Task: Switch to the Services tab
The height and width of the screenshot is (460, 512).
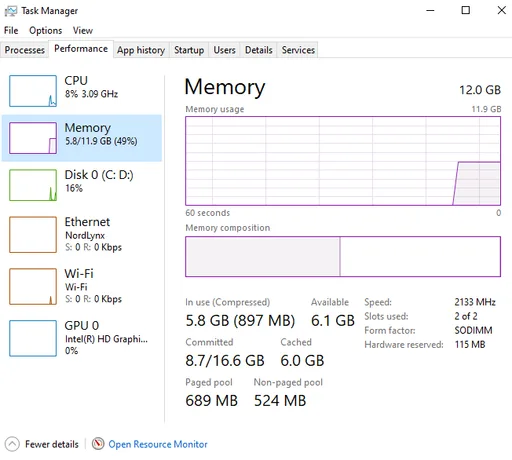Action: [x=298, y=50]
